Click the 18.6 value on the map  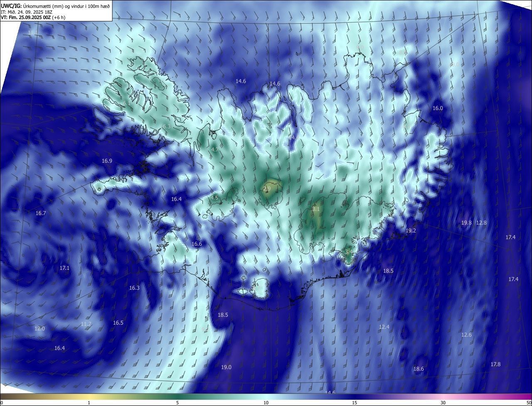click(419, 369)
